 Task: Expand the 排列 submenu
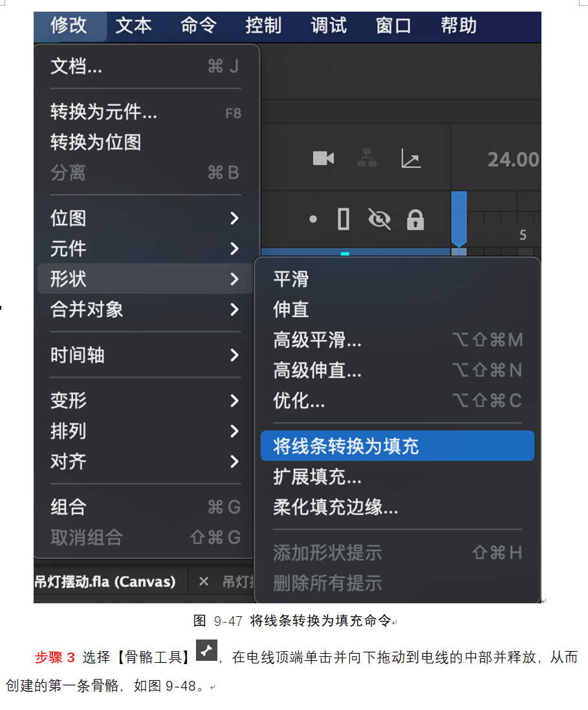[x=146, y=431]
